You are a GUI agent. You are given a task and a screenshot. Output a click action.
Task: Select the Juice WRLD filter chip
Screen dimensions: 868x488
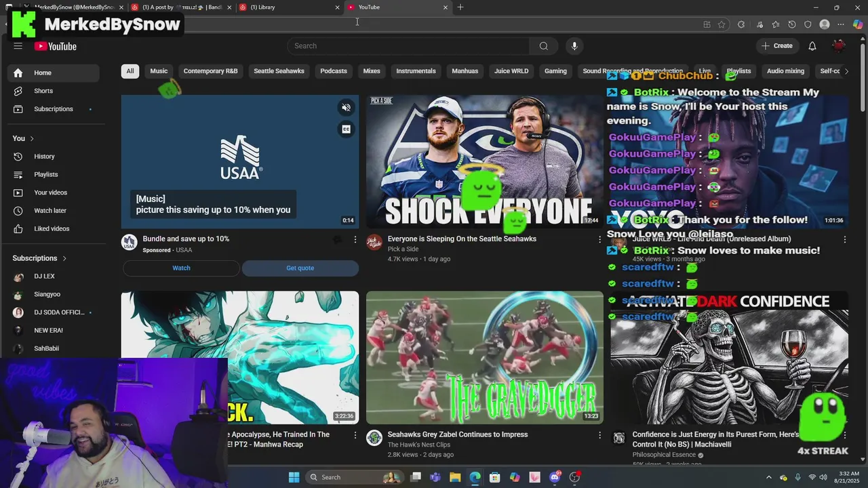pyautogui.click(x=511, y=71)
